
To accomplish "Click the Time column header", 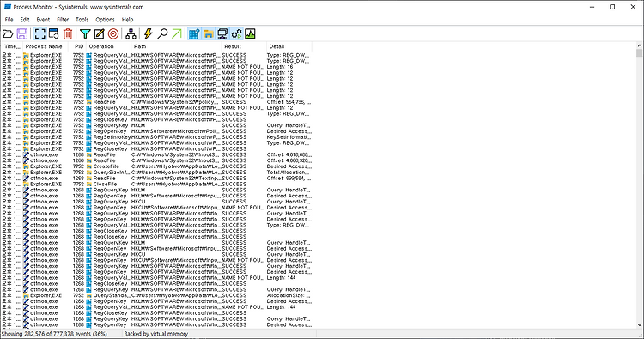I will 11,46.
